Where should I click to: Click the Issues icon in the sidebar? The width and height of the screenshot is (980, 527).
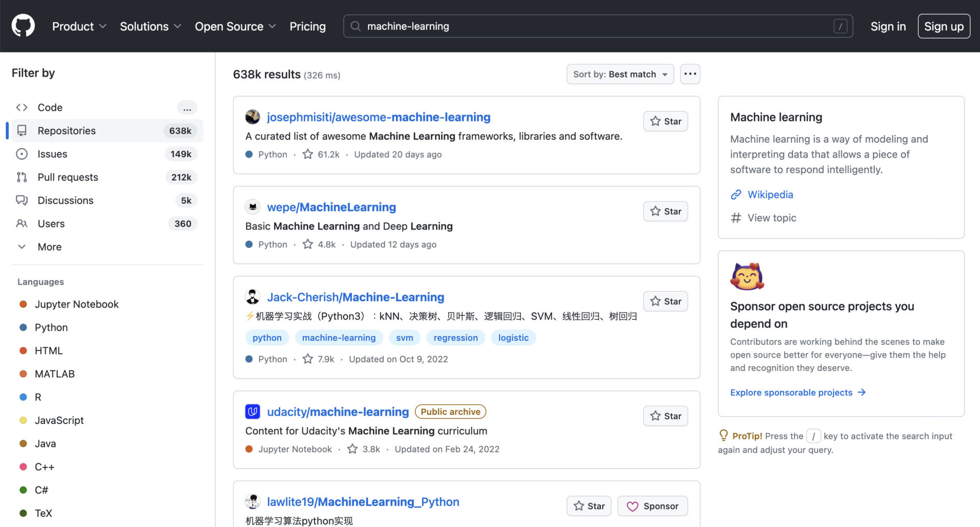click(x=21, y=154)
